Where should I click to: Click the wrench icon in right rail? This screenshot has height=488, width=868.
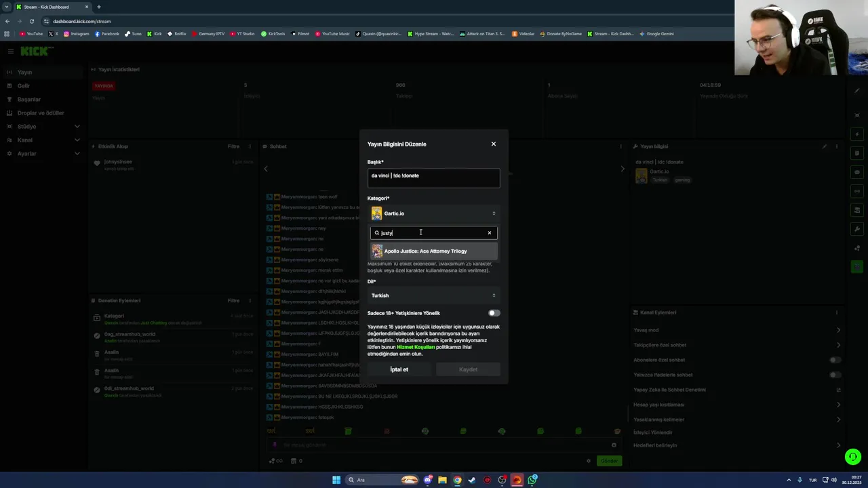coord(858,229)
